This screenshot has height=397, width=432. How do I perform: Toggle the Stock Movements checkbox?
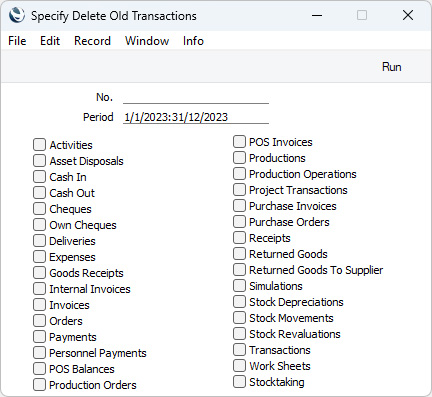coord(239,318)
